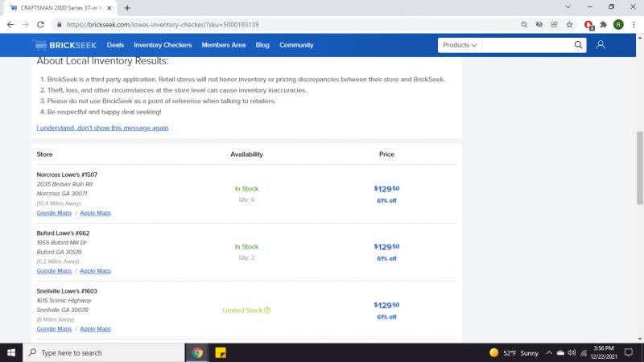This screenshot has height=362, width=644.
Task: Click the browser forward arrow
Action: pyautogui.click(x=26, y=25)
